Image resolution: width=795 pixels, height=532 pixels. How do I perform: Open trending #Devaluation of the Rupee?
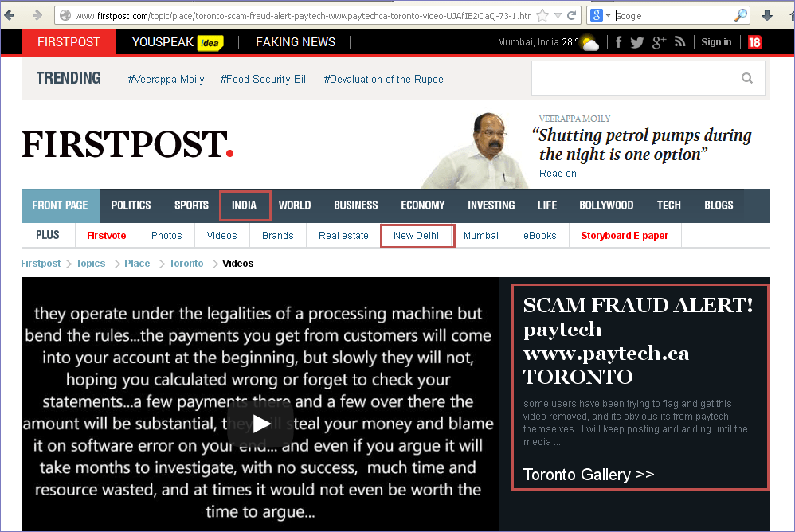point(383,79)
